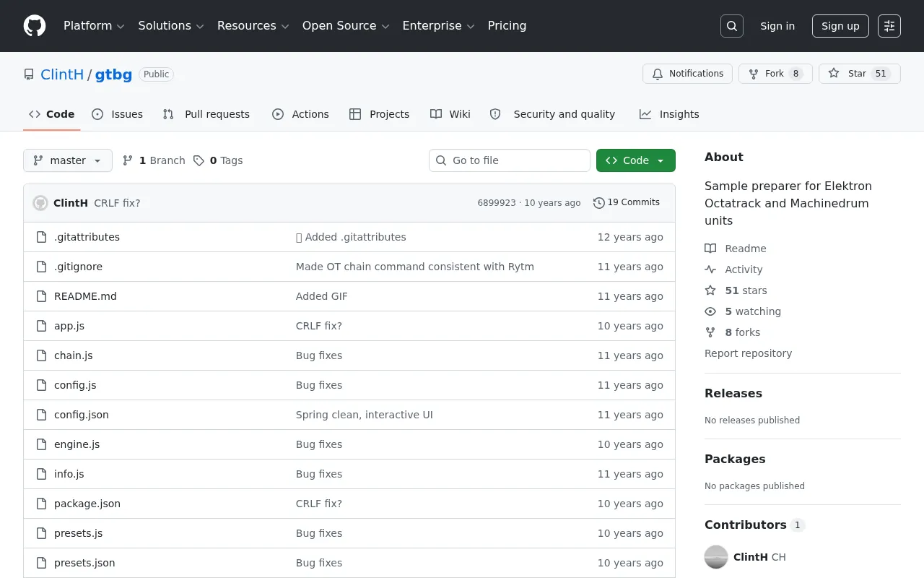This screenshot has width=924, height=578.
Task: Switch to the Issues tab
Action: coord(118,114)
